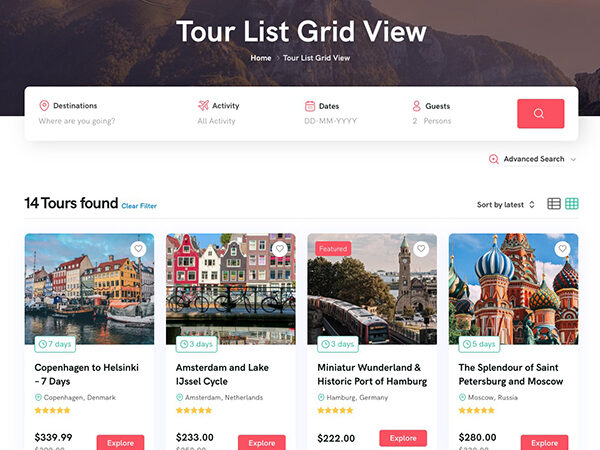Click Explore button for Hamburg tour
The image size is (600, 450).
coord(403,438)
